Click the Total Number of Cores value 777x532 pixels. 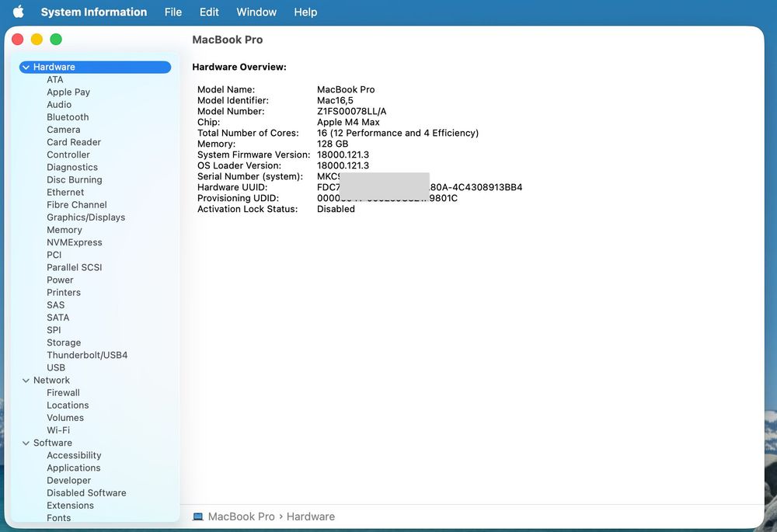point(398,134)
